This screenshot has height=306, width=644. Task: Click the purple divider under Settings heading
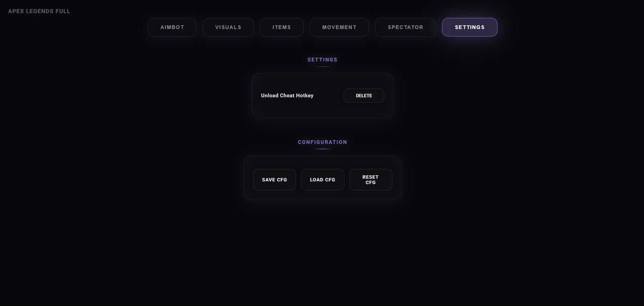323,66
